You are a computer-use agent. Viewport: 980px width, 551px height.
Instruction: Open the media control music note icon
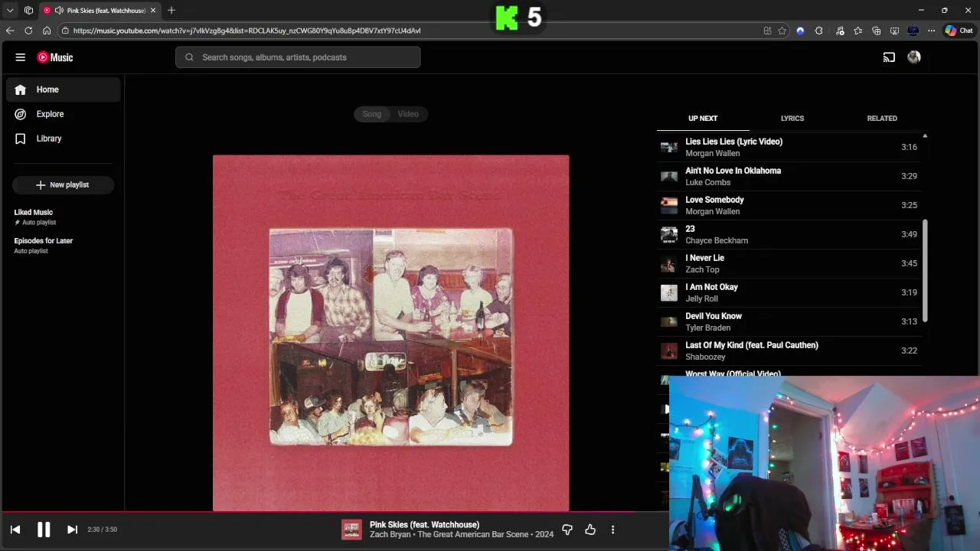(x=840, y=31)
